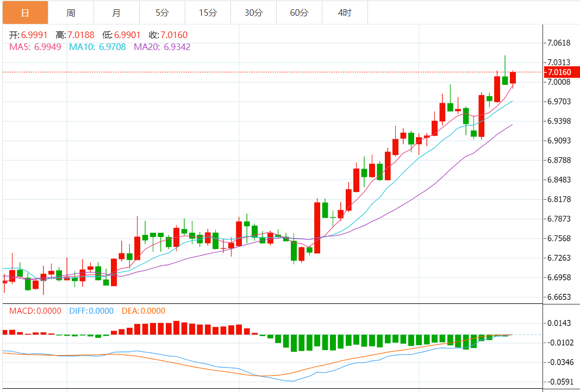Open the 5分 timeframe tab
580x392 pixels.
(x=162, y=13)
